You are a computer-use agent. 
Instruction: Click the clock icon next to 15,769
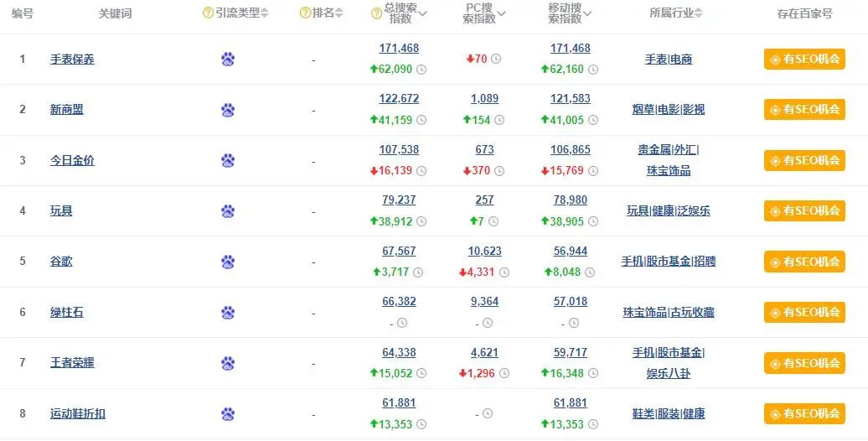[x=593, y=171]
